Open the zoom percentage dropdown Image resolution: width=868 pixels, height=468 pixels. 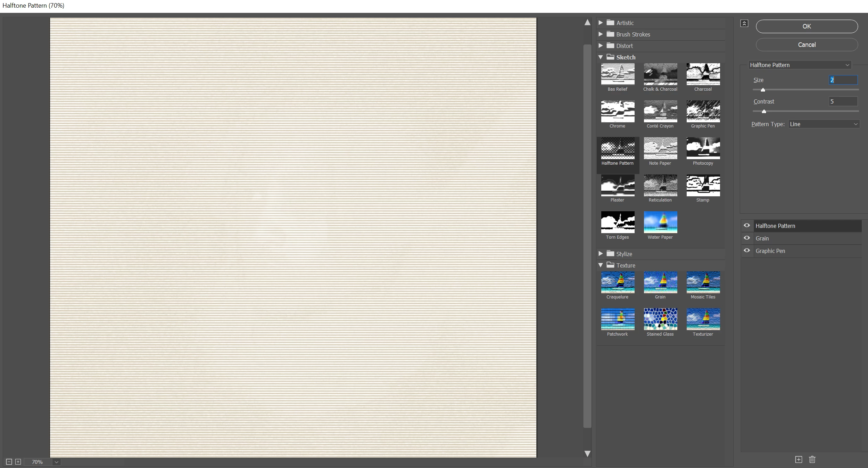click(x=56, y=462)
